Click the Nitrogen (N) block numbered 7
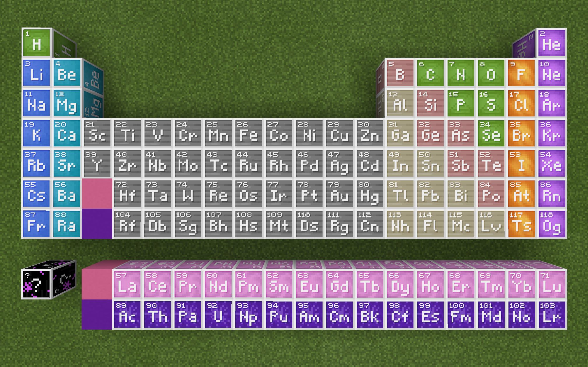The height and width of the screenshot is (367, 588). [461, 73]
